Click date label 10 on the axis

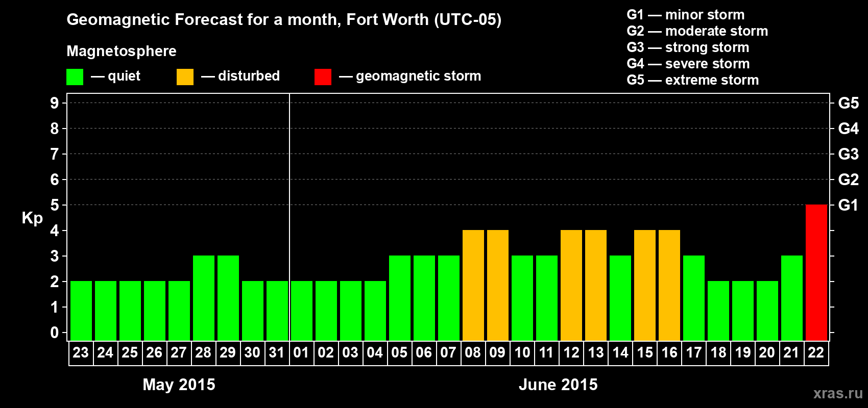tap(522, 352)
